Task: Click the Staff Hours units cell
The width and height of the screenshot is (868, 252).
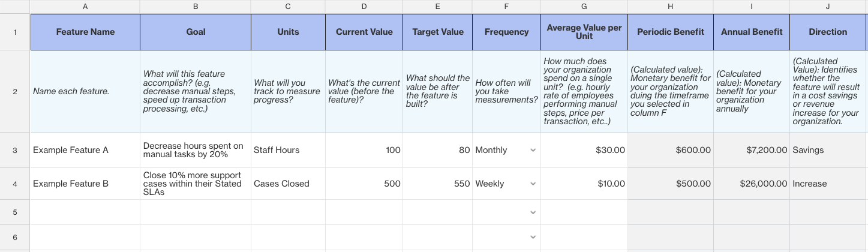Action: [288, 150]
